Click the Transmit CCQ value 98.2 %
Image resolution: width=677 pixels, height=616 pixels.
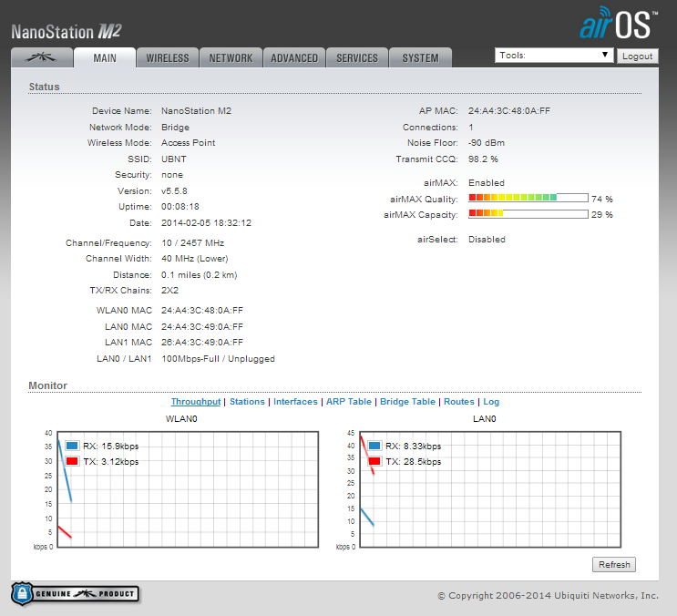point(483,159)
